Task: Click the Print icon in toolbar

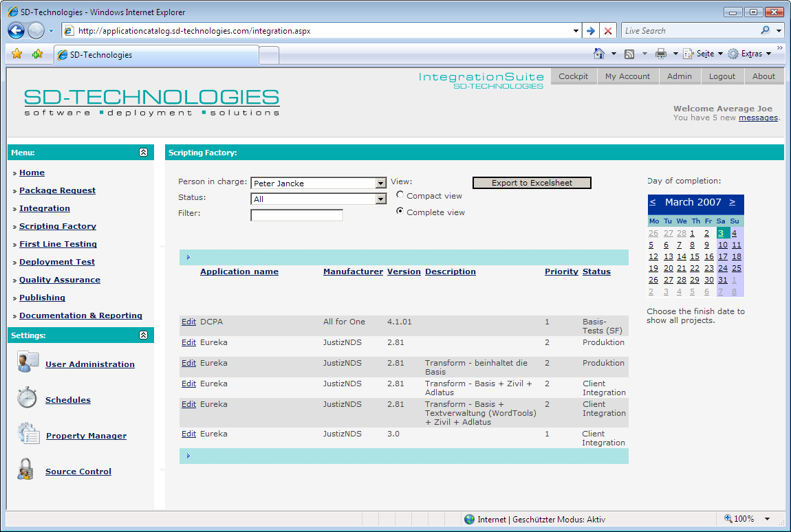Action: click(661, 54)
